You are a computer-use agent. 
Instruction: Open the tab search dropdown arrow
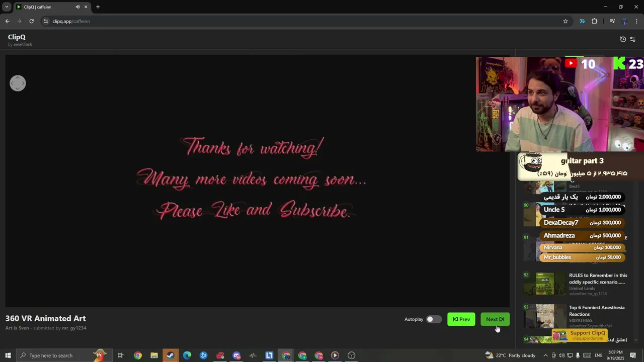point(7,7)
